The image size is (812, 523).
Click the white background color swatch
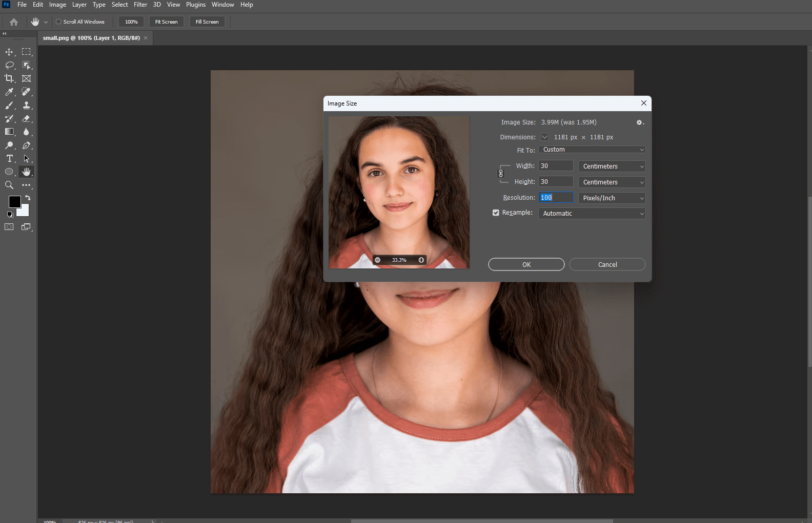tap(25, 212)
